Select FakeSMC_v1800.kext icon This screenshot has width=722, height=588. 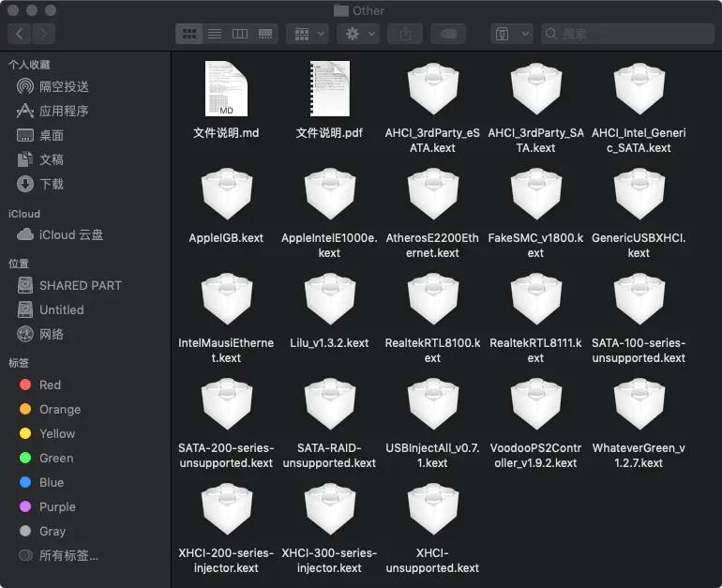pyautogui.click(x=536, y=194)
